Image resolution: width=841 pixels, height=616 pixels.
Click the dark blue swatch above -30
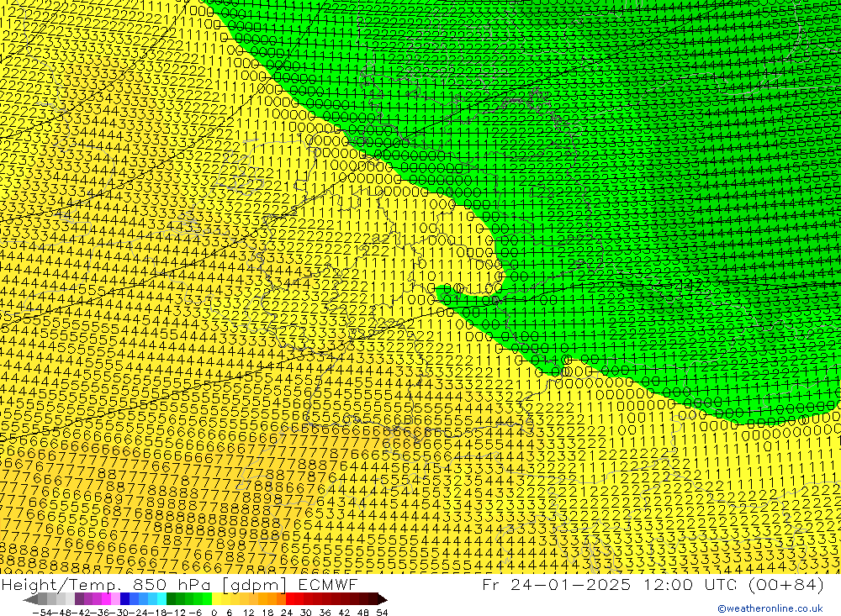point(124,599)
